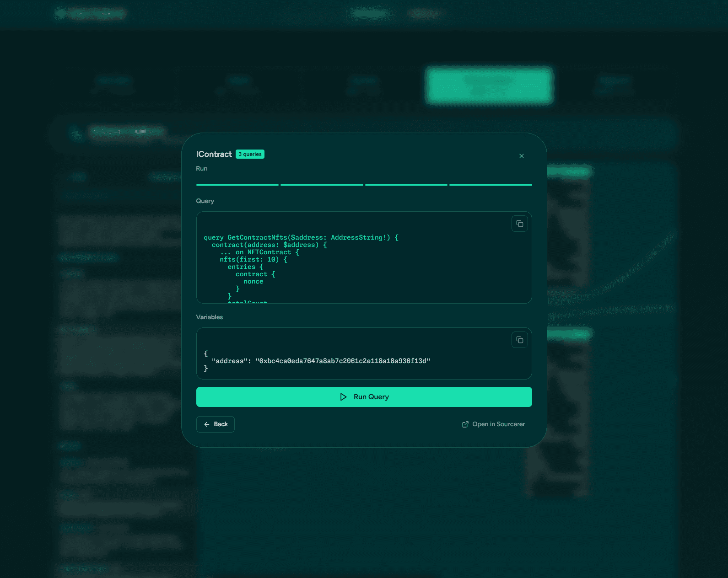Screen dimensions: 728x578
Task: Click the highlighted green tab in background page
Action: [x=489, y=86]
